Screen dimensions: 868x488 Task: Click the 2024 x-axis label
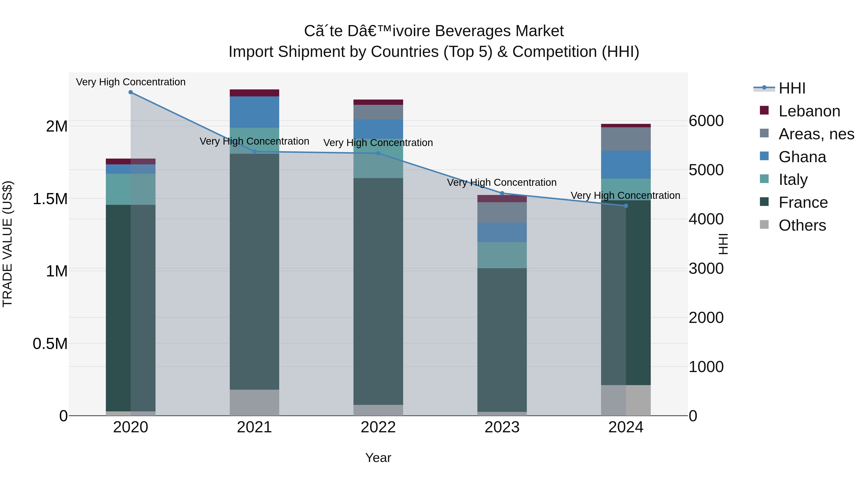pos(626,427)
